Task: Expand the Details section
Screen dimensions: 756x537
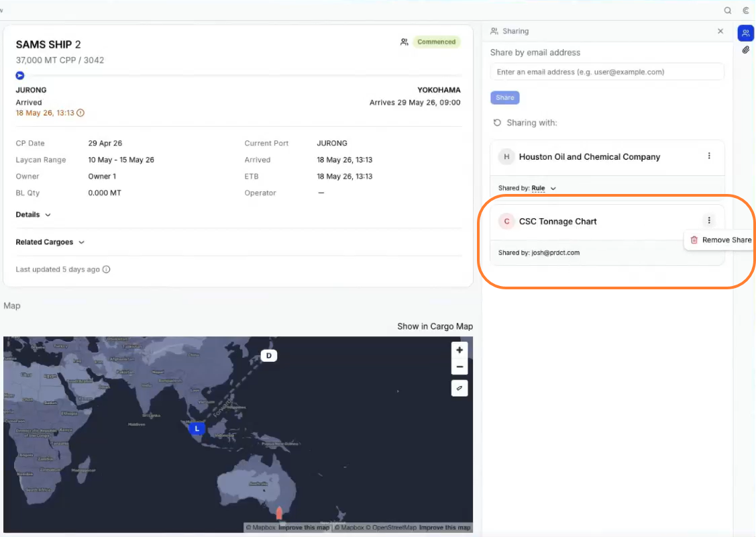Action: 34,215
